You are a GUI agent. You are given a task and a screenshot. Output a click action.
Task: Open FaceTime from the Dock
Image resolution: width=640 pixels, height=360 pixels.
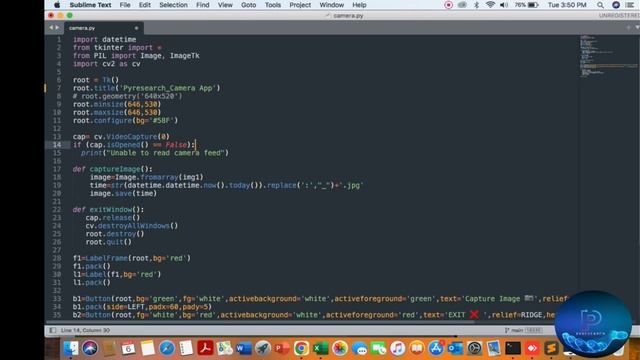tap(378, 348)
